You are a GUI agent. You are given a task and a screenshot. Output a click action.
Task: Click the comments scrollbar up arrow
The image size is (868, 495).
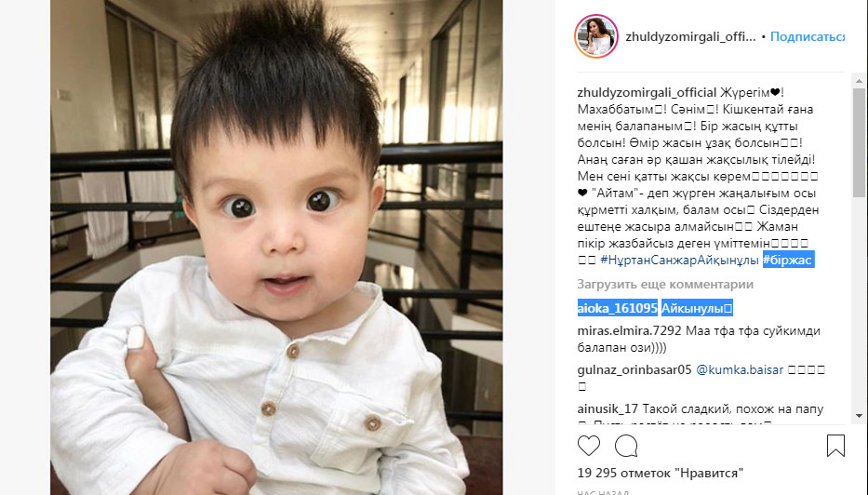pos(859,81)
